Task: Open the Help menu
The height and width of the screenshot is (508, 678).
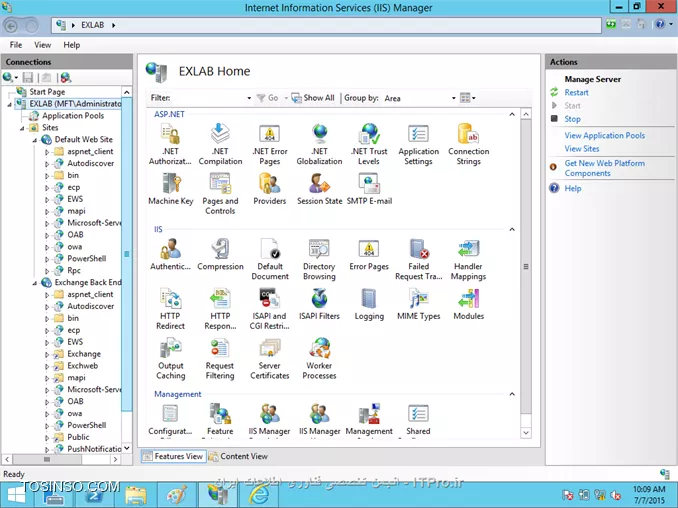Action: click(72, 45)
